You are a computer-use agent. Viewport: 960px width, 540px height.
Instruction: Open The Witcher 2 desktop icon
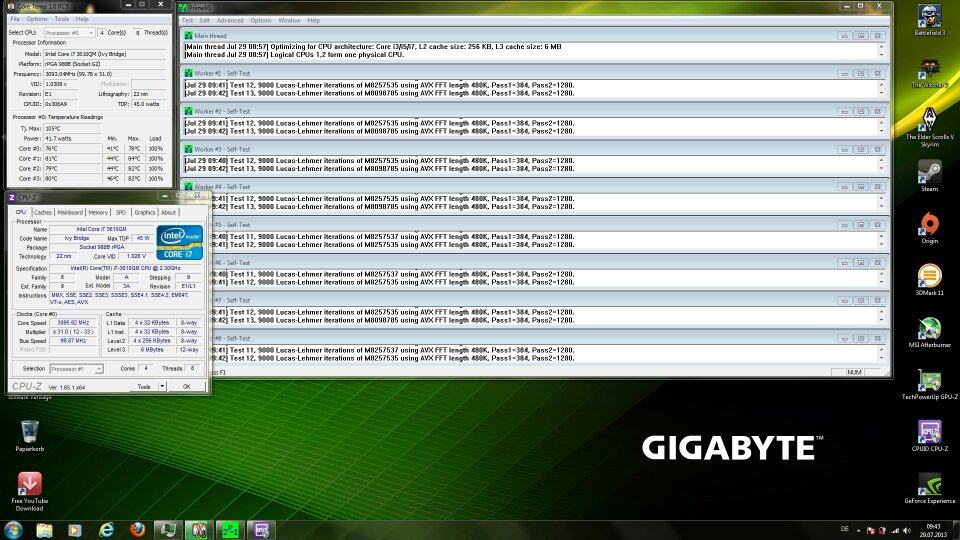point(929,72)
